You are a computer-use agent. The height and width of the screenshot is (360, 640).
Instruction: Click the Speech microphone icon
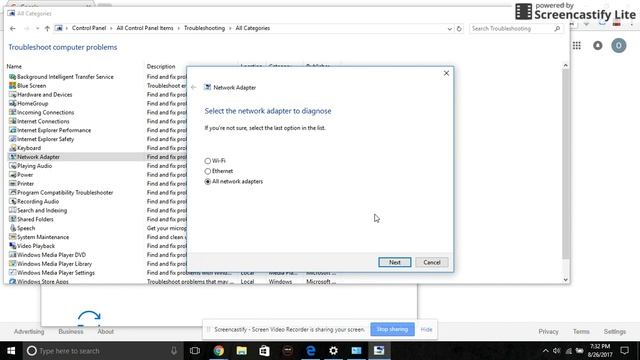[x=13, y=228]
